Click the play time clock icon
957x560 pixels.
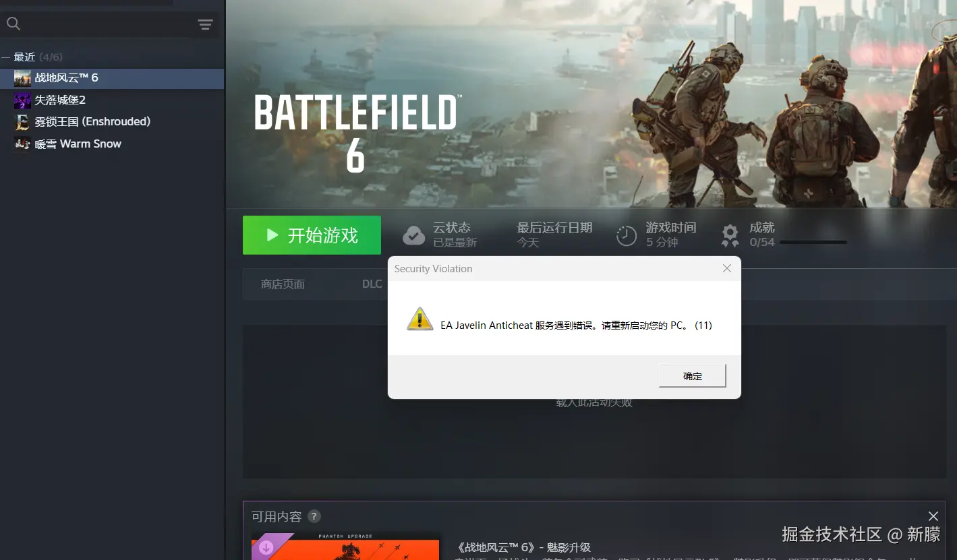tap(627, 235)
